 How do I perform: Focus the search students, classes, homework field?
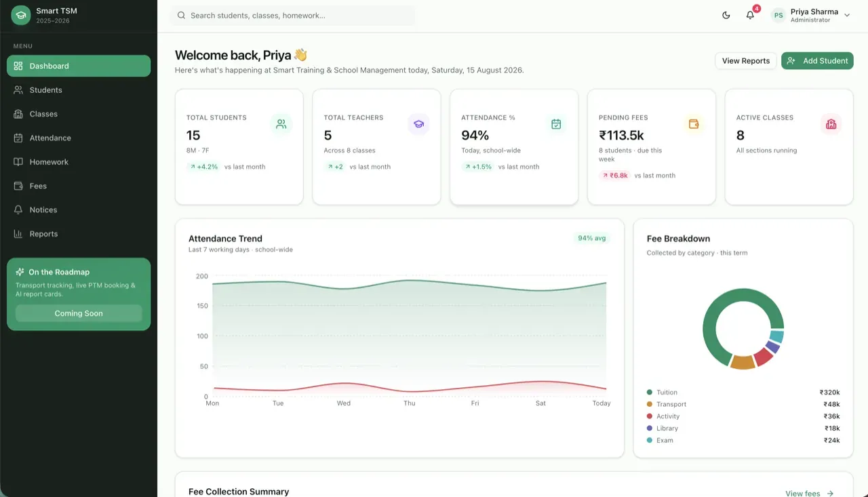[292, 16]
